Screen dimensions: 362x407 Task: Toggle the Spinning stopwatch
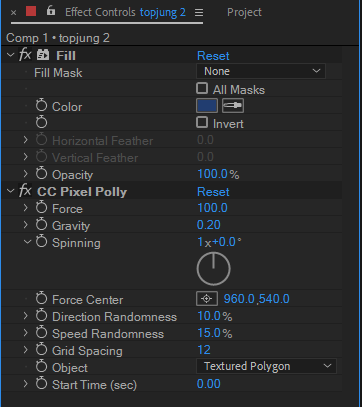pos(42,241)
